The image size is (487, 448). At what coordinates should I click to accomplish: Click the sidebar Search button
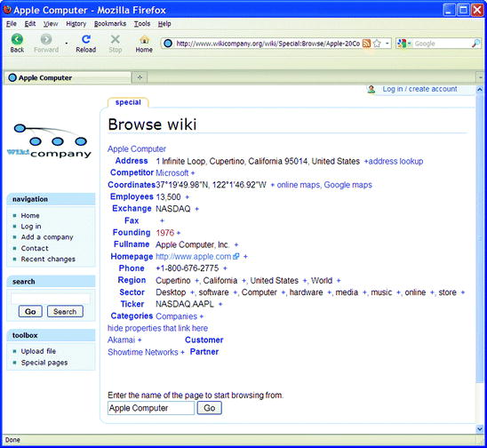[65, 311]
